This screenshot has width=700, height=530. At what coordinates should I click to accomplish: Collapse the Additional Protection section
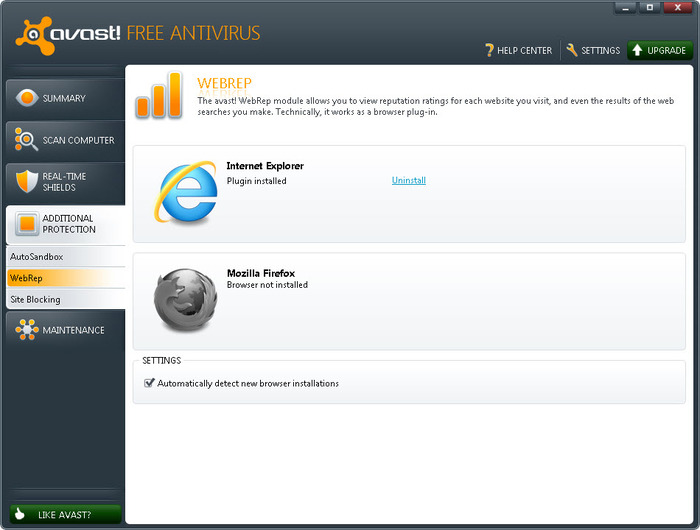click(x=66, y=224)
